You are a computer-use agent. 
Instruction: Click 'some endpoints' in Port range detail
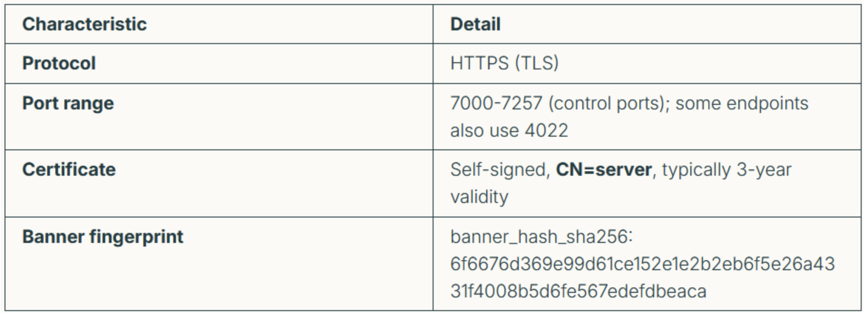pyautogui.click(x=742, y=104)
